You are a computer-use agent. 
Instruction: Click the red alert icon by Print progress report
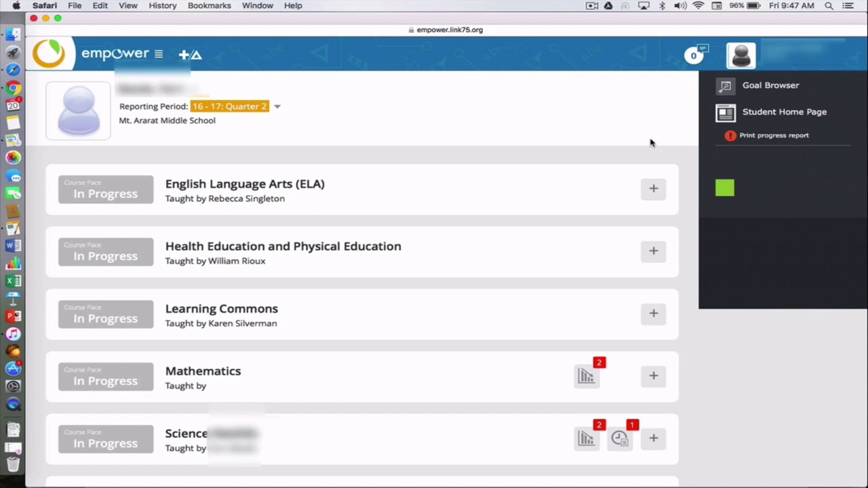coord(730,136)
